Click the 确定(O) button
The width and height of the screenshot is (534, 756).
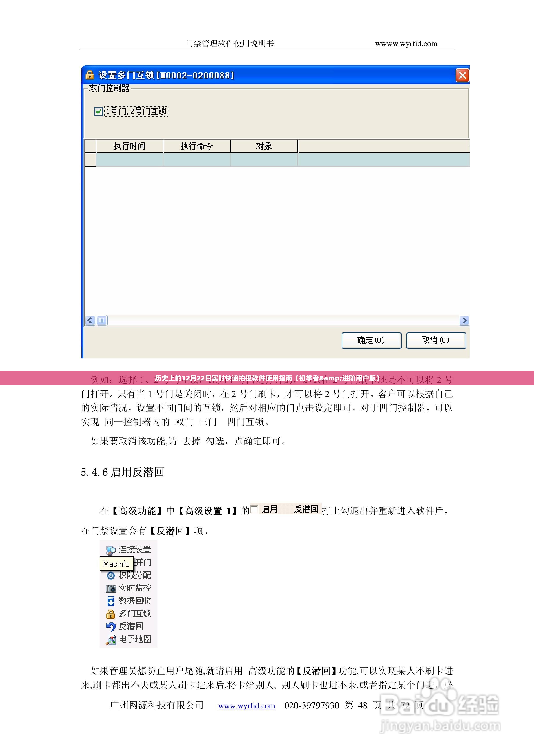coord(371,340)
